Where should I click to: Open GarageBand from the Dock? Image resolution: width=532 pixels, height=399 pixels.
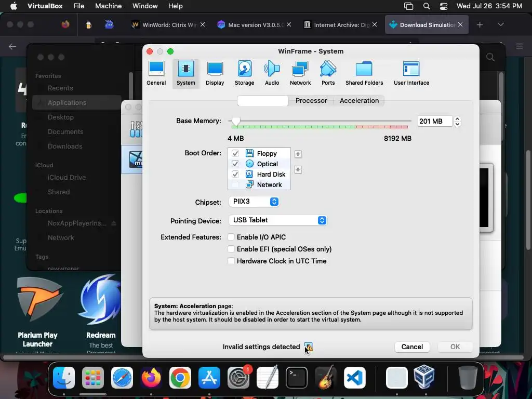pyautogui.click(x=326, y=378)
